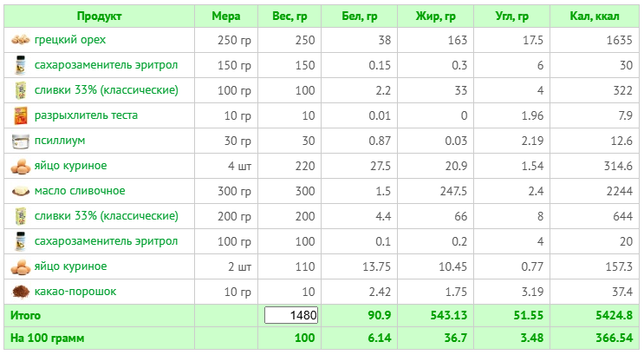Click the 157.3 calories value
This screenshot has height=355, width=644.
[619, 267]
